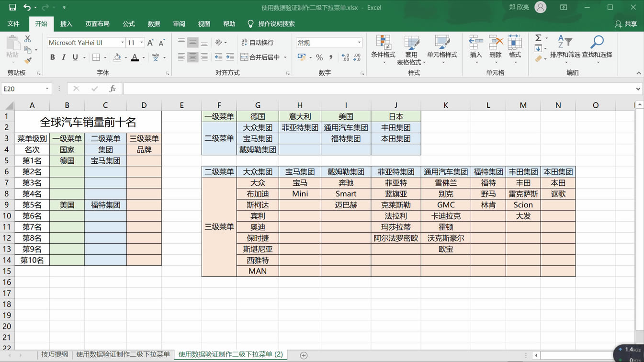This screenshot has width=644, height=362.
Task: Click the Delete Cells (删除) icon
Action: [495, 47]
